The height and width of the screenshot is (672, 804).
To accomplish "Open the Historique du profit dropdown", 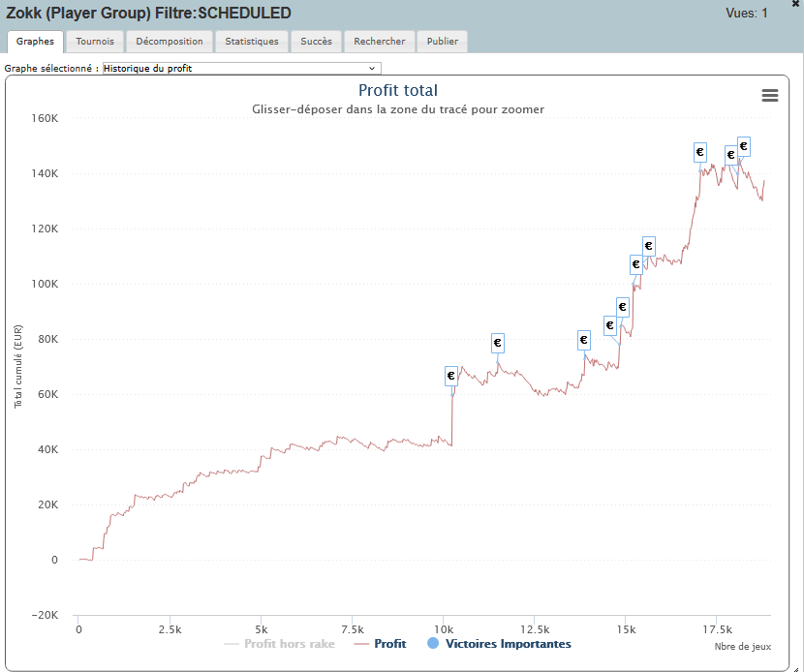I will click(x=241, y=69).
